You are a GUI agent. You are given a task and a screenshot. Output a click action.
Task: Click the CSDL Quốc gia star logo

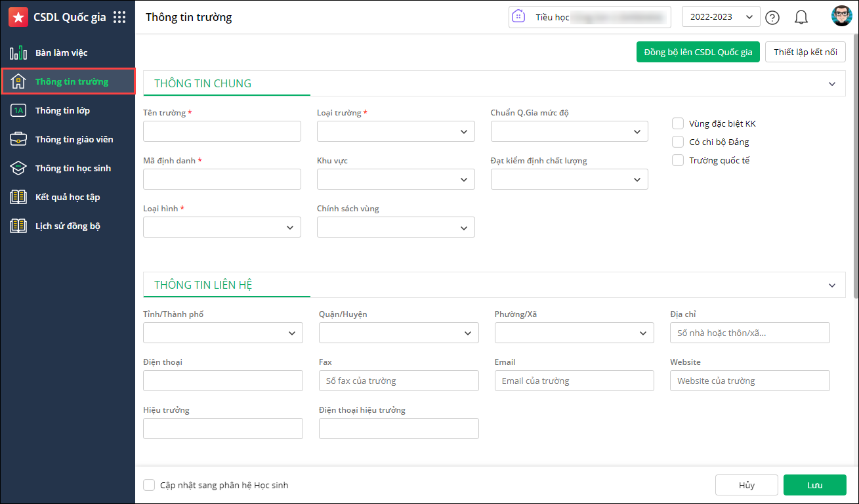click(18, 18)
